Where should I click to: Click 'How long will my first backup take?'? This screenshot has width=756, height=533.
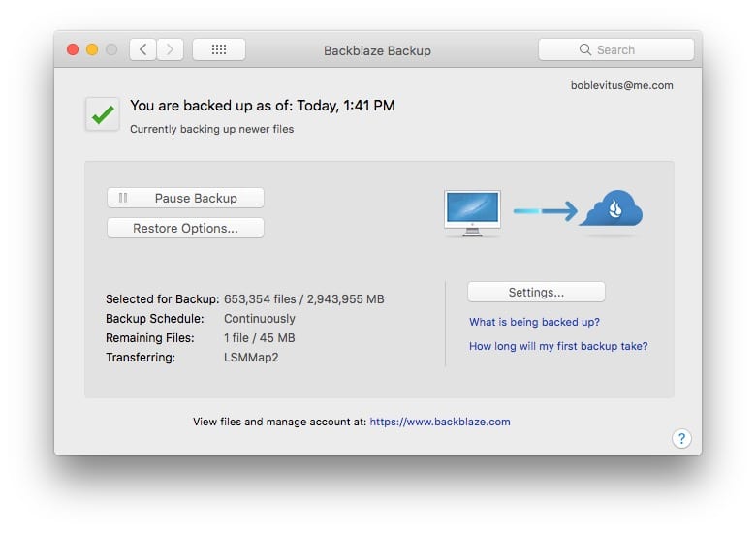click(558, 346)
